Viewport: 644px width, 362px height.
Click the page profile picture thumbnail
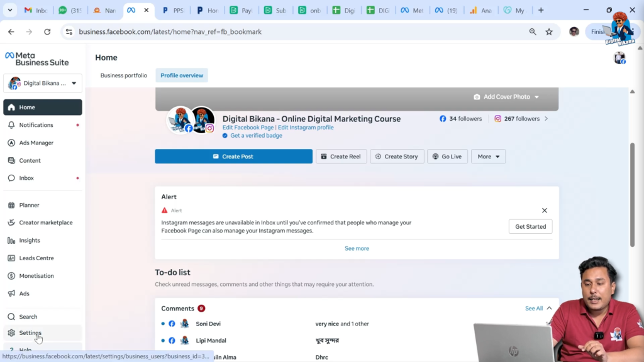click(180, 120)
